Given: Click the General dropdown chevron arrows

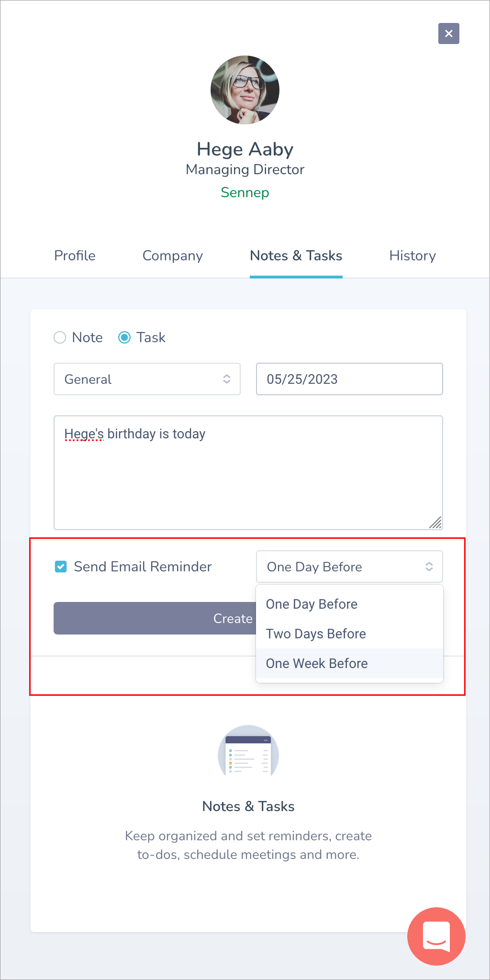Looking at the screenshot, I should coord(227,379).
